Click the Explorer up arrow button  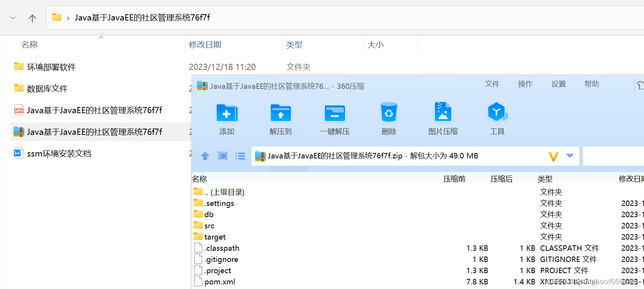(32, 18)
